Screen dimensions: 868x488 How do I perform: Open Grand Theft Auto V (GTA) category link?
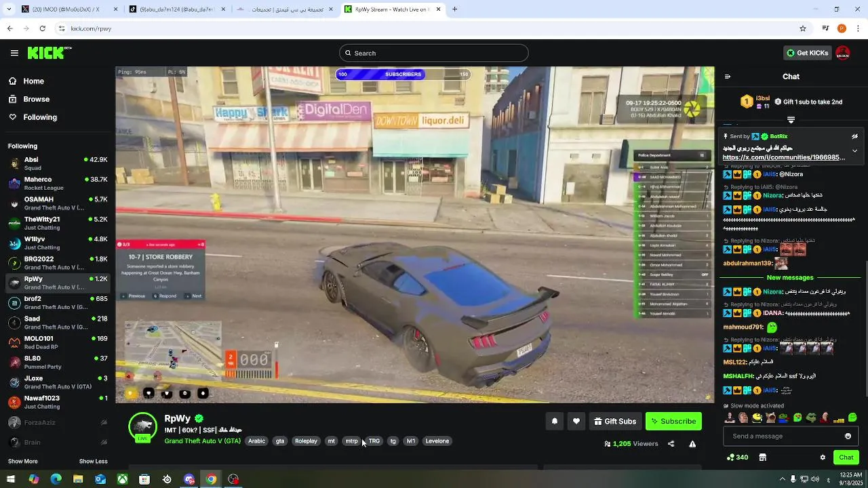pyautogui.click(x=202, y=441)
